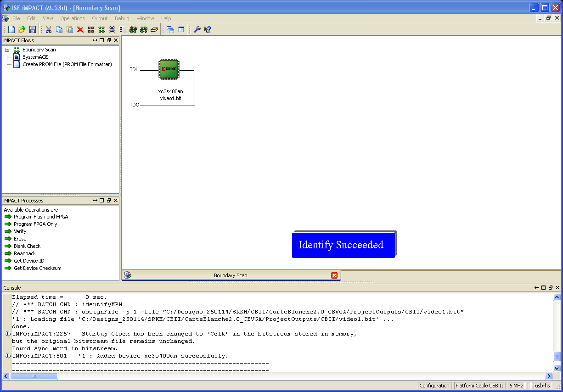Click the console horizontal scrollbar thumb
563x392 pixels.
point(34,376)
